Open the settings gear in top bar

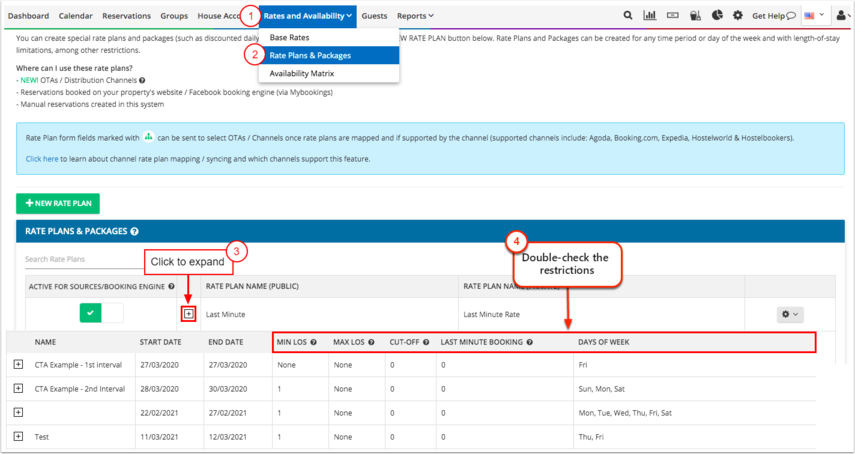pos(738,16)
